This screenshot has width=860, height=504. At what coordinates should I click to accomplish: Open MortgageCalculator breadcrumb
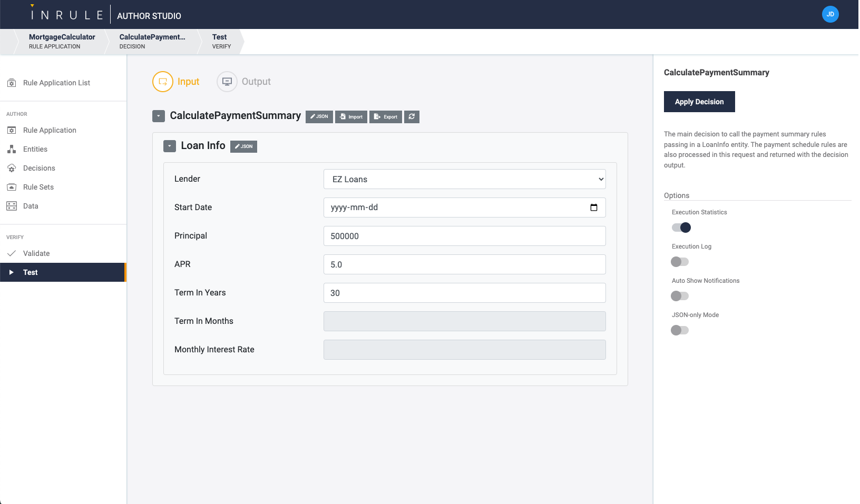pos(62,41)
